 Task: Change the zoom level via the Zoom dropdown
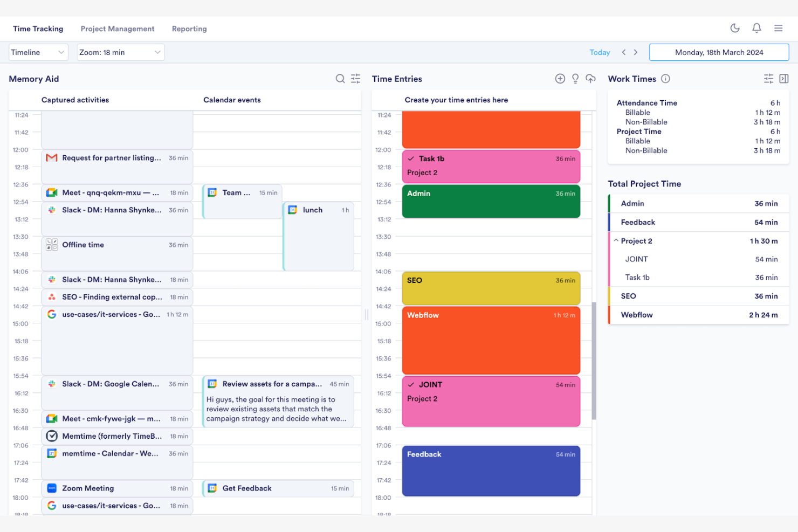click(120, 52)
